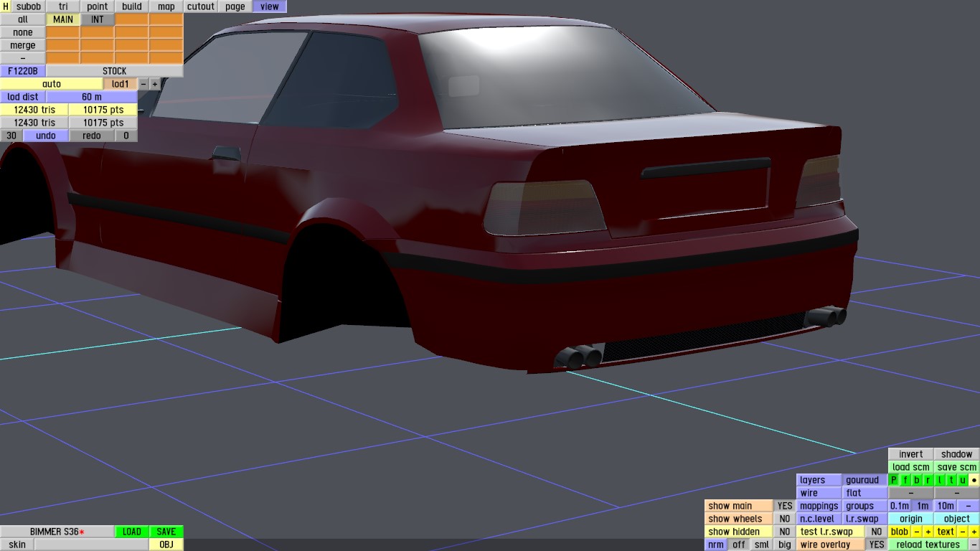
Task: Open the subob tab
Action: pyautogui.click(x=29, y=6)
